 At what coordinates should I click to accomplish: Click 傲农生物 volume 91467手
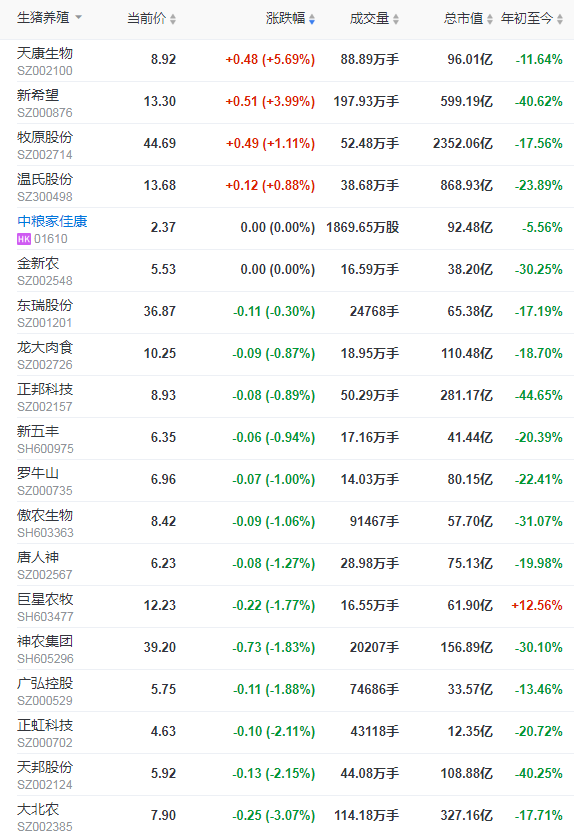[374, 522]
